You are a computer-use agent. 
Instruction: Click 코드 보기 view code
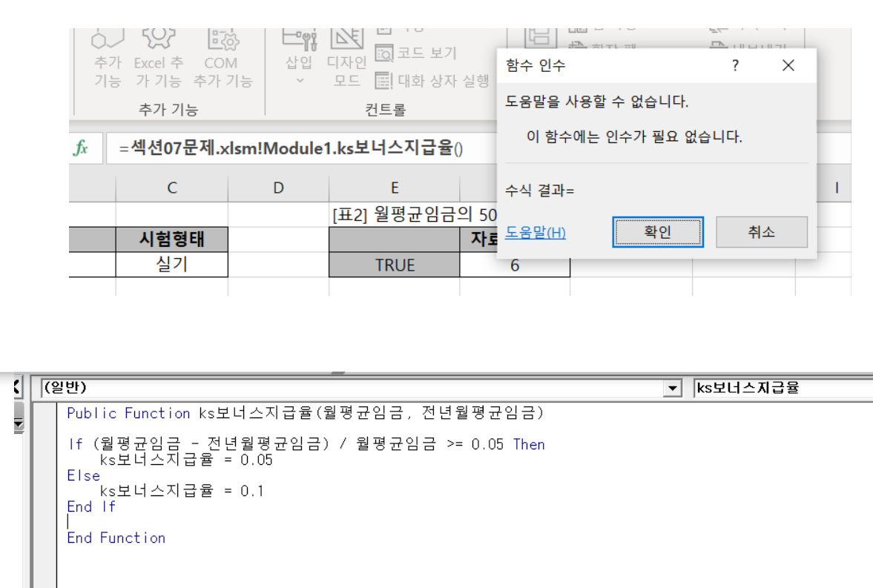(416, 53)
